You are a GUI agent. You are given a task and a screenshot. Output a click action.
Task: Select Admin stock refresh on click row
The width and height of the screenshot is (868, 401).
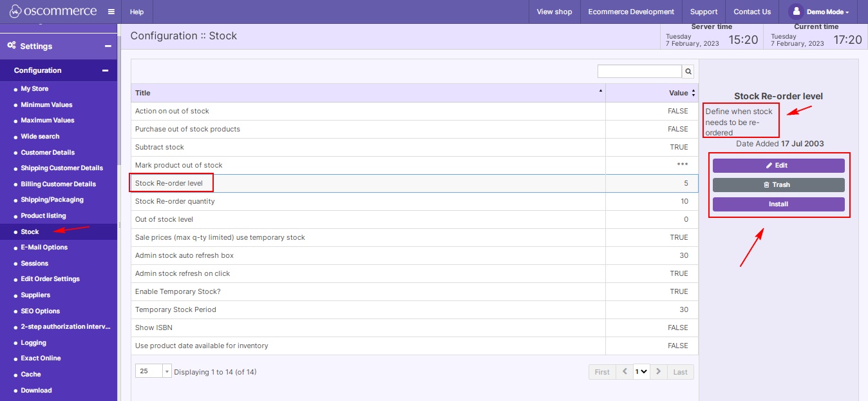[415, 273]
